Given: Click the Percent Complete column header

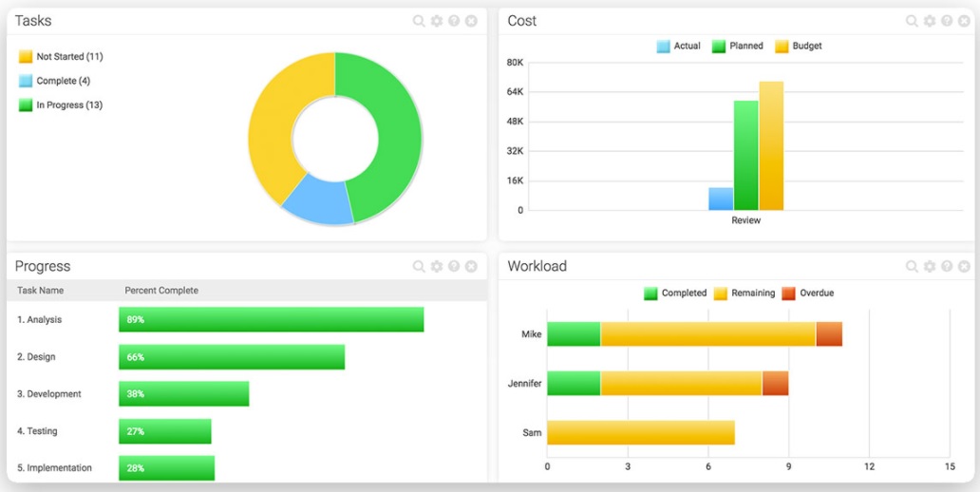Looking at the screenshot, I should pyautogui.click(x=161, y=291).
